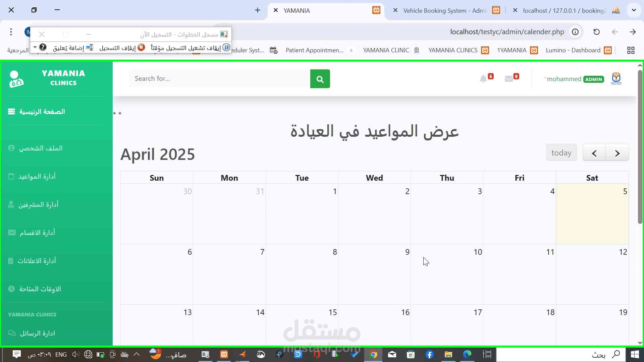Open الاوقات المتاحة sidebar menu item
This screenshot has width=644, height=362.
(40, 289)
